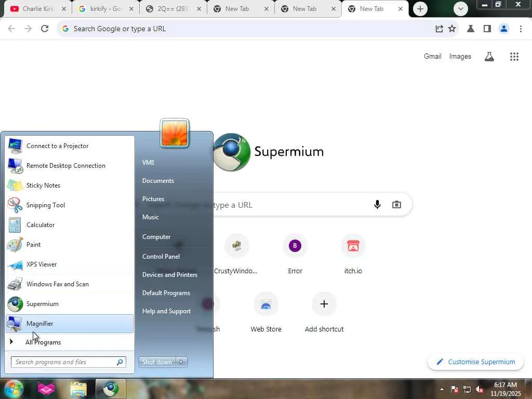Open Gmail link on new tab page
This screenshot has height=399, width=532.
pos(432,57)
